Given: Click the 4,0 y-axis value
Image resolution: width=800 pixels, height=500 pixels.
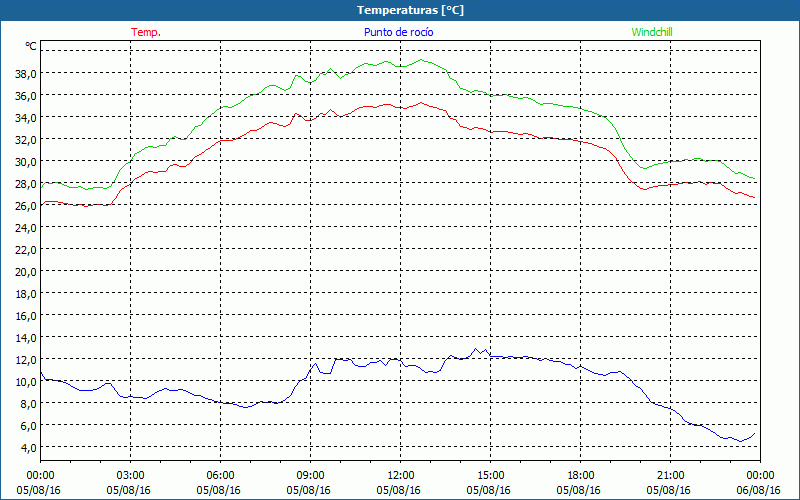Looking at the screenshot, I should click(29, 447).
